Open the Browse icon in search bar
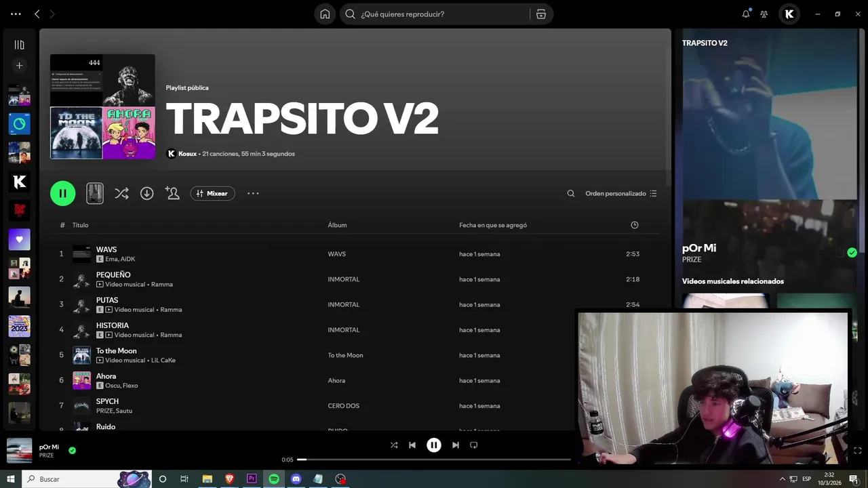 (x=541, y=14)
